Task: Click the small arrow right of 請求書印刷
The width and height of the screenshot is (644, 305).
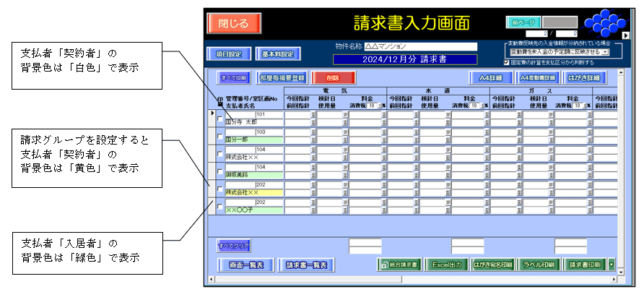Action: pos(612,265)
